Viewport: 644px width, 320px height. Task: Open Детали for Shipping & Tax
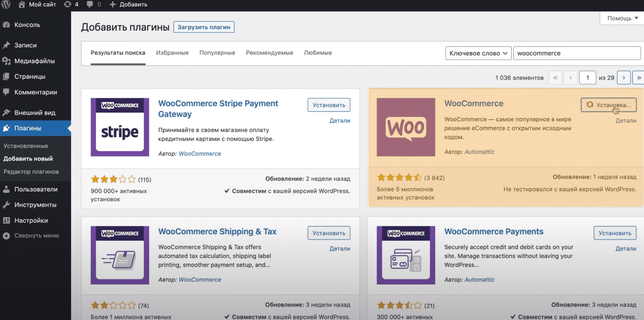(x=340, y=249)
